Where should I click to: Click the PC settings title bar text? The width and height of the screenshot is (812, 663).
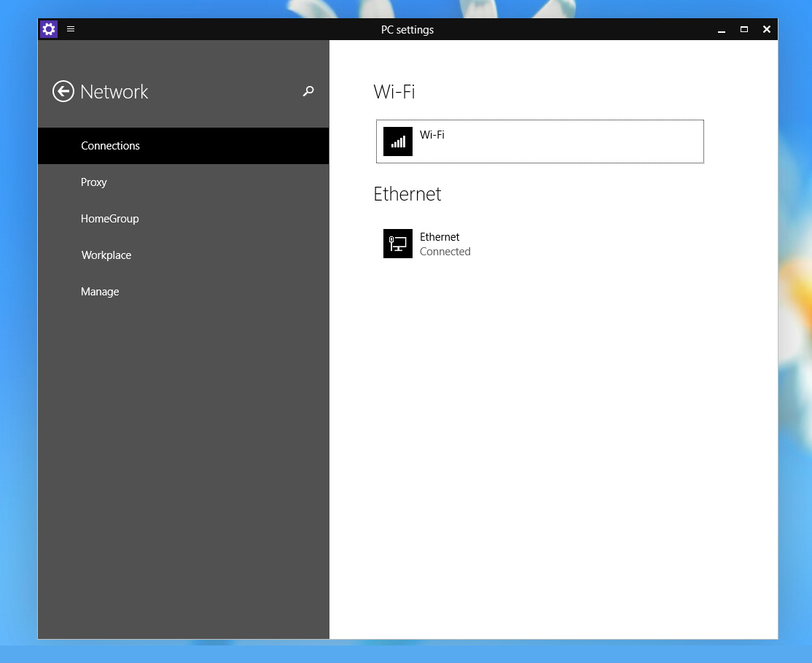pyautogui.click(x=407, y=29)
